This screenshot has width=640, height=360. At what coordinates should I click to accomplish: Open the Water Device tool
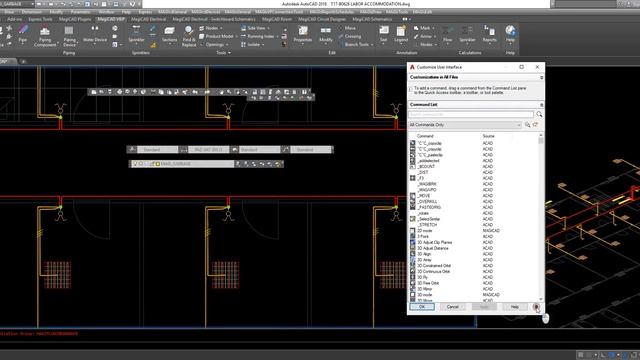tap(95, 34)
